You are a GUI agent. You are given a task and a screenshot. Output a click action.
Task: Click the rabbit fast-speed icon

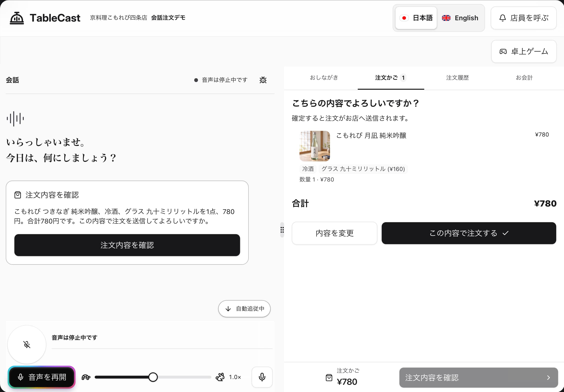(x=220, y=377)
